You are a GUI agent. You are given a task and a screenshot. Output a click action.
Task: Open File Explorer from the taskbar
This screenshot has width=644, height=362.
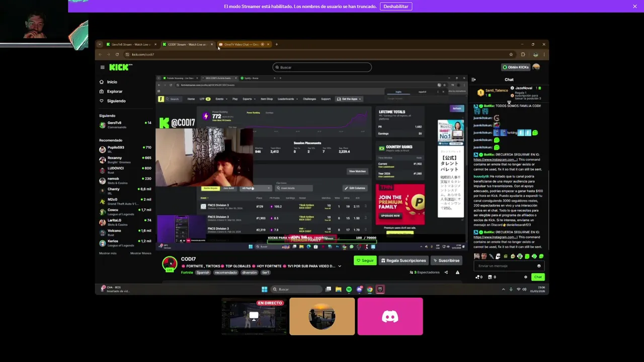pyautogui.click(x=339, y=289)
